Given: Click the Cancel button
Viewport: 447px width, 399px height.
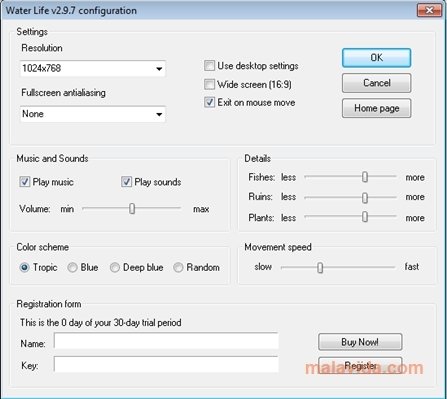Looking at the screenshot, I should click(376, 83).
